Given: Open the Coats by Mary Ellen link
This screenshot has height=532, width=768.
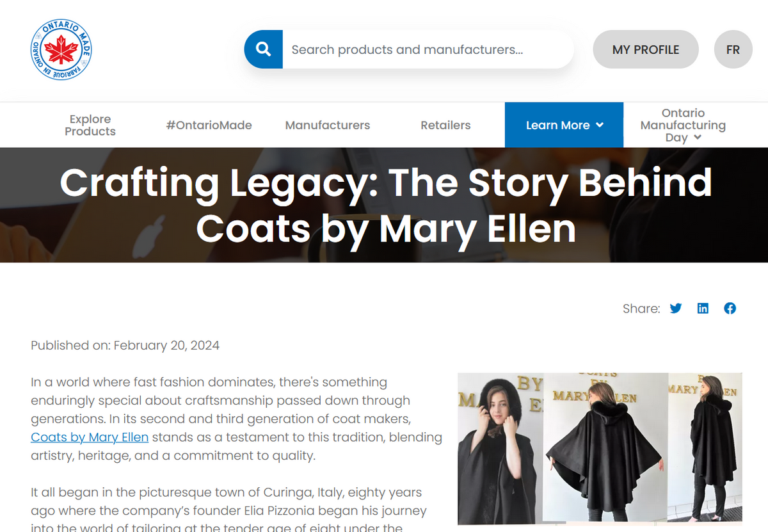Looking at the screenshot, I should [x=89, y=437].
